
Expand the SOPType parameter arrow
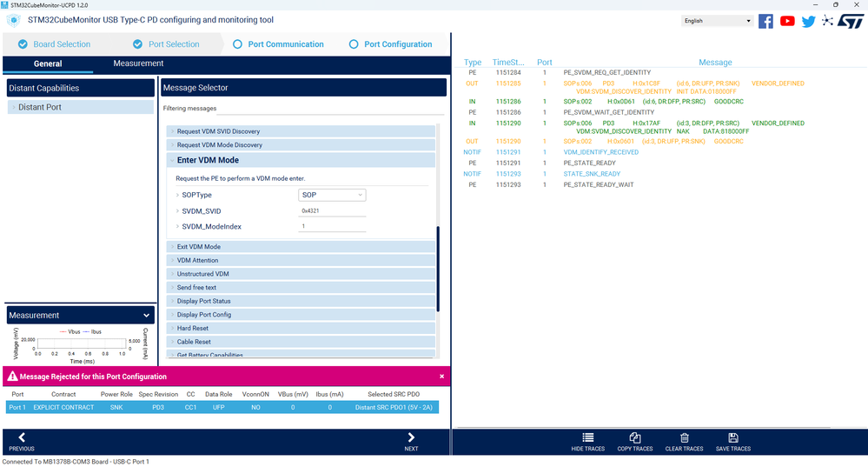pos(177,195)
